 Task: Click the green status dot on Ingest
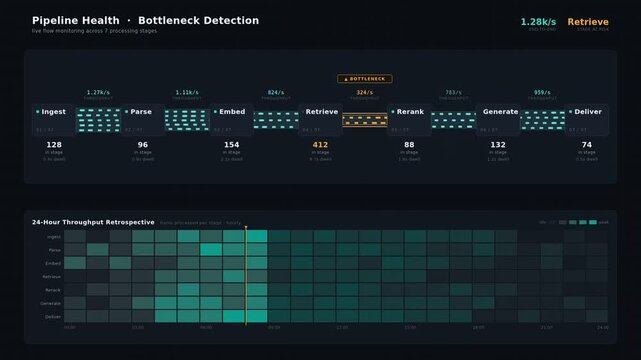(38, 112)
